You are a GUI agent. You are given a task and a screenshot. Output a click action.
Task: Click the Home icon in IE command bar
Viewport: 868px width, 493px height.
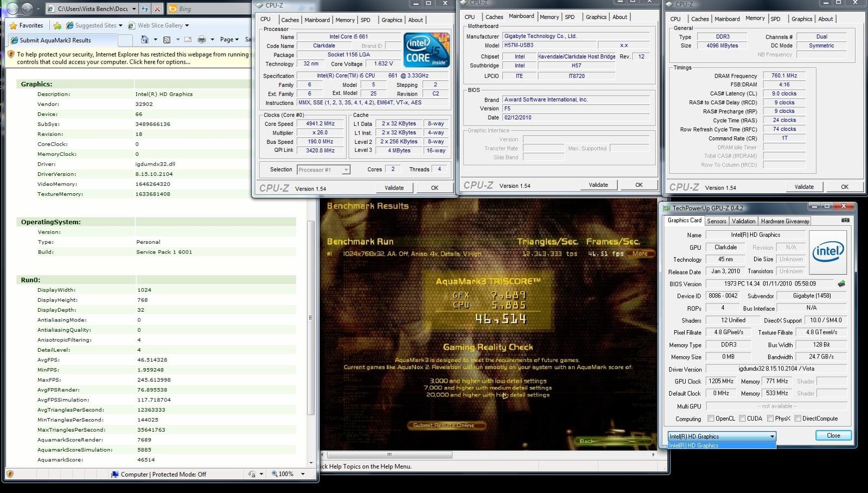pos(144,40)
